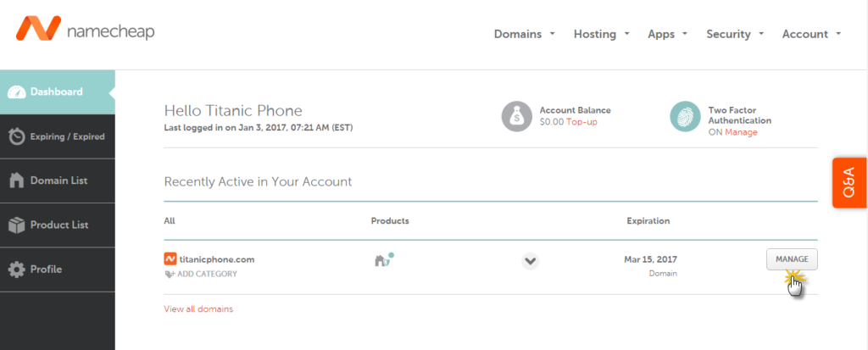
Task: Select Dashboard in the sidebar
Action: point(58,92)
